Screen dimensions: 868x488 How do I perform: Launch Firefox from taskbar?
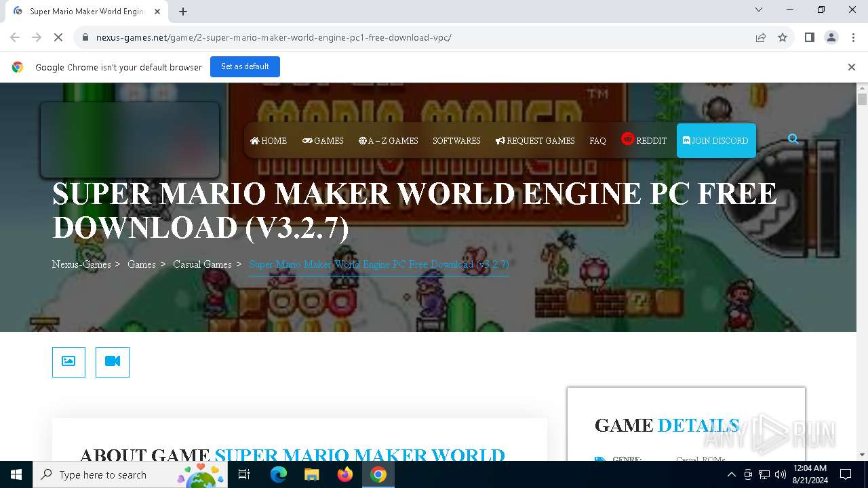click(345, 474)
